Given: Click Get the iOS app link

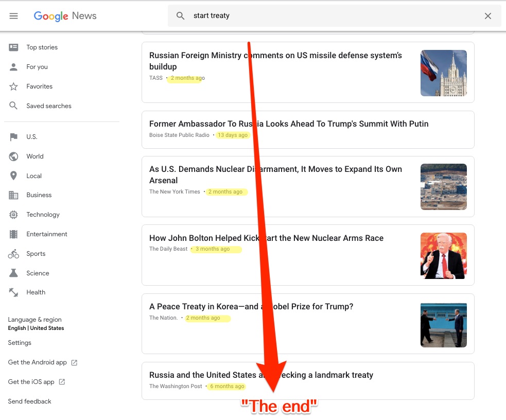Looking at the screenshot, I should 31,382.
